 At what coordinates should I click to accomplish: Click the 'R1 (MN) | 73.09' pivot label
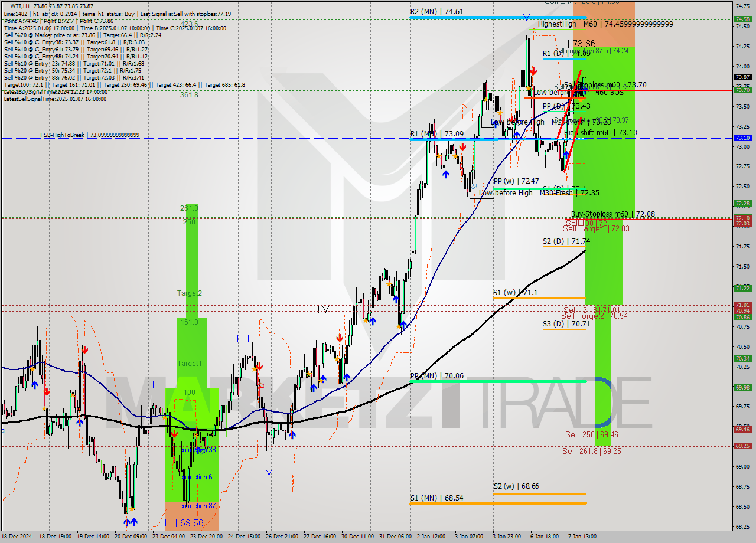click(x=436, y=134)
